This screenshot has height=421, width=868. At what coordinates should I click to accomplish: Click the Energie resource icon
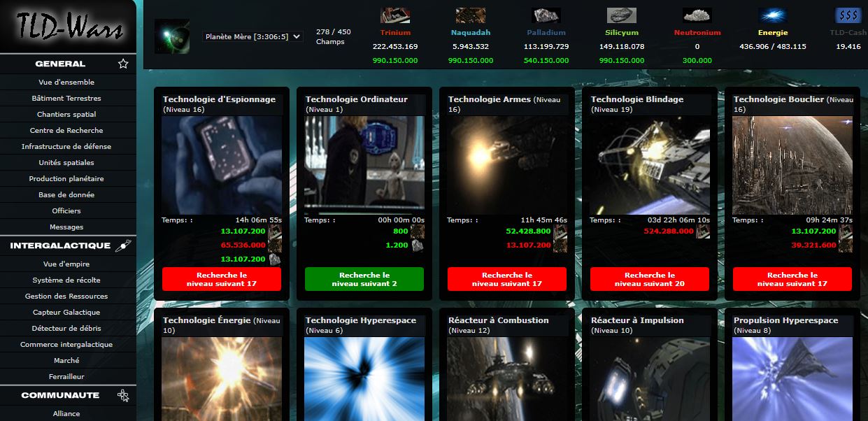coord(772,15)
